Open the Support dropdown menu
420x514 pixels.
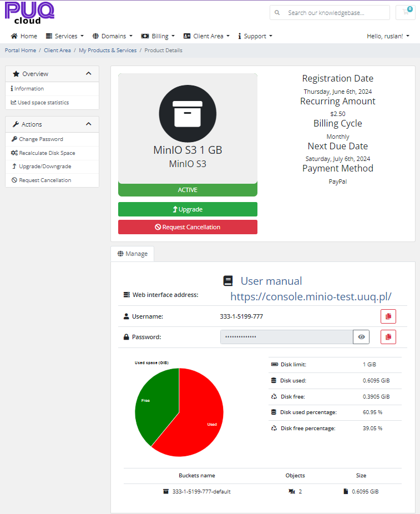click(x=255, y=36)
